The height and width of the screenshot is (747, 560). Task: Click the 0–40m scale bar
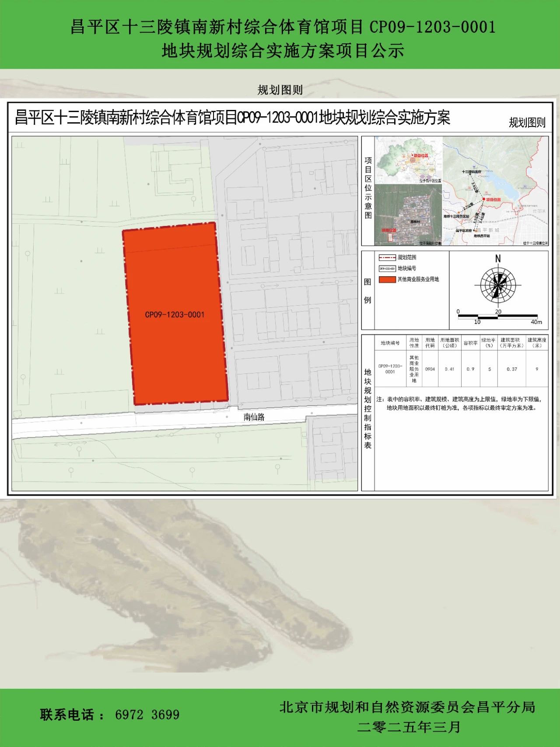pos(497,316)
